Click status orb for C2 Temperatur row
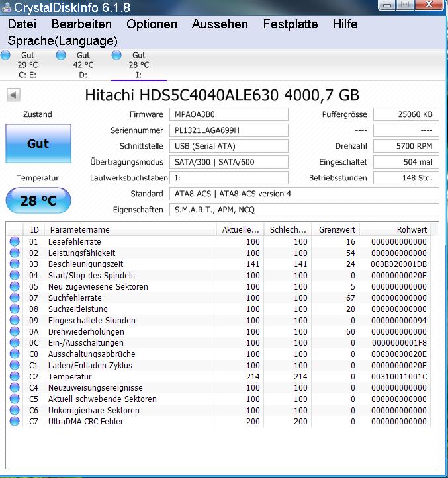This screenshot has height=478, width=448. click(x=15, y=376)
